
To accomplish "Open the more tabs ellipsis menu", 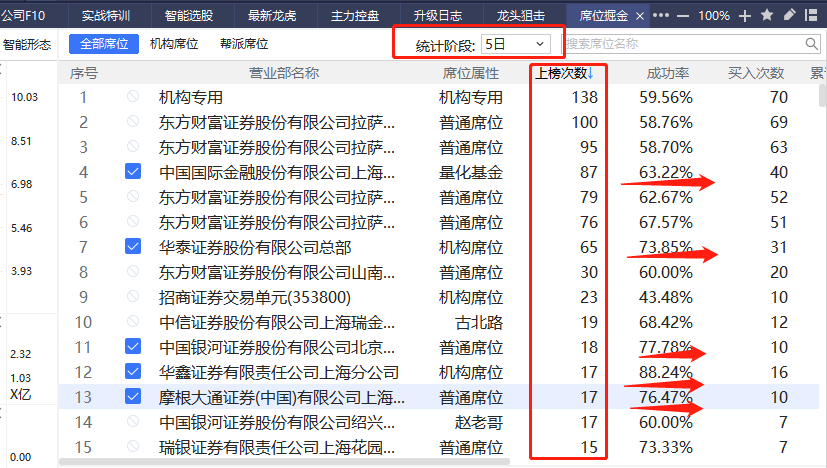I will (x=661, y=16).
